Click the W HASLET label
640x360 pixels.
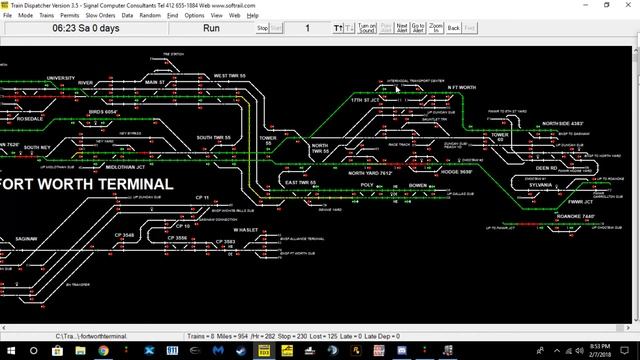pos(246,230)
